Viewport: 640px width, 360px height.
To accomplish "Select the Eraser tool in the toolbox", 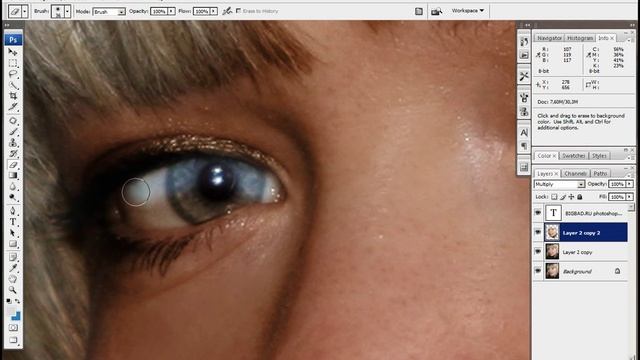I will click(x=13, y=164).
